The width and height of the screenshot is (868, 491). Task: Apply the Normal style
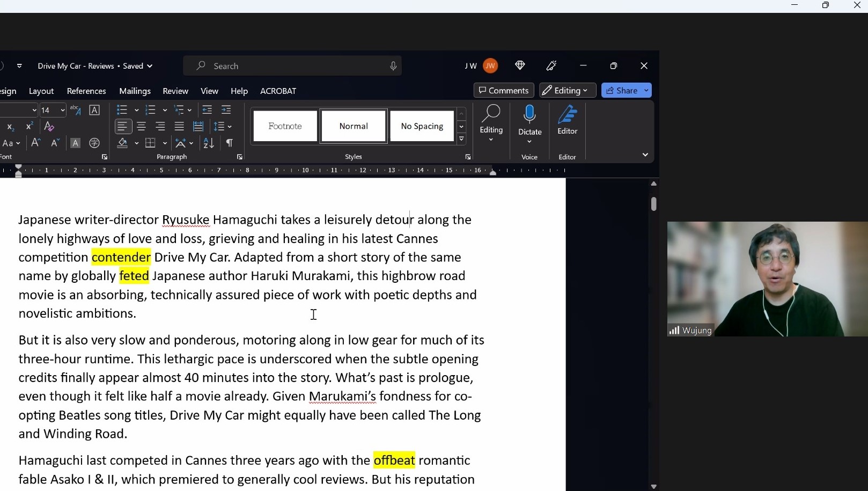354,126
